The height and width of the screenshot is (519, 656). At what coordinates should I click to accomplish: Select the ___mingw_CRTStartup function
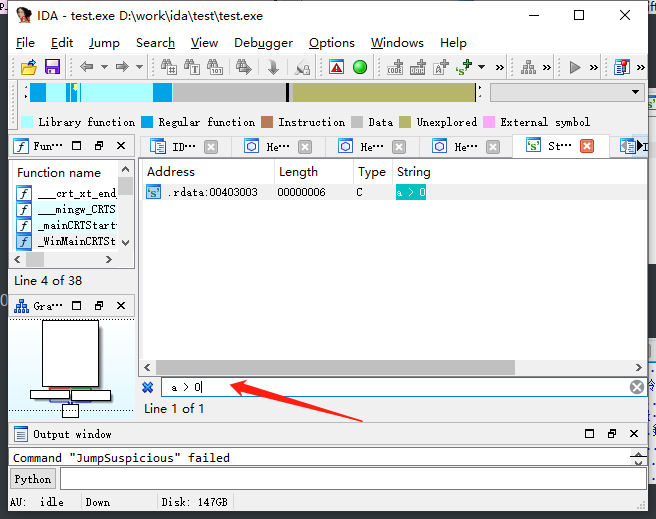(x=67, y=209)
